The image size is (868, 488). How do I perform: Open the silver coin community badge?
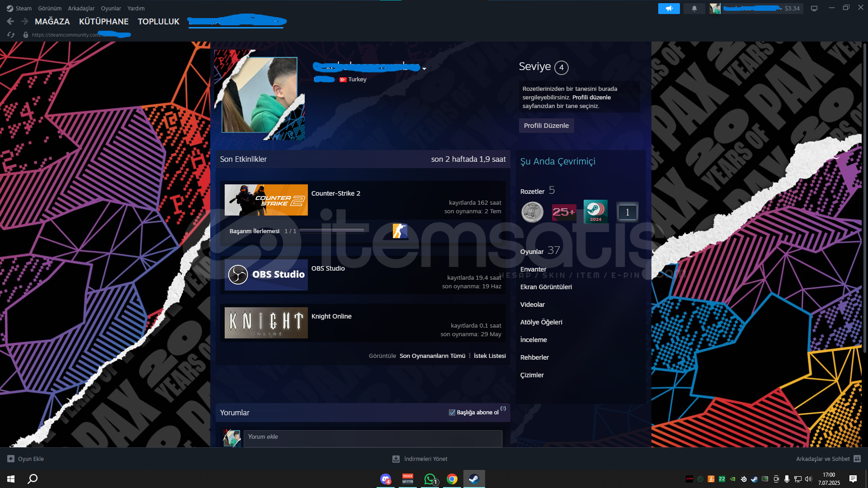(533, 212)
